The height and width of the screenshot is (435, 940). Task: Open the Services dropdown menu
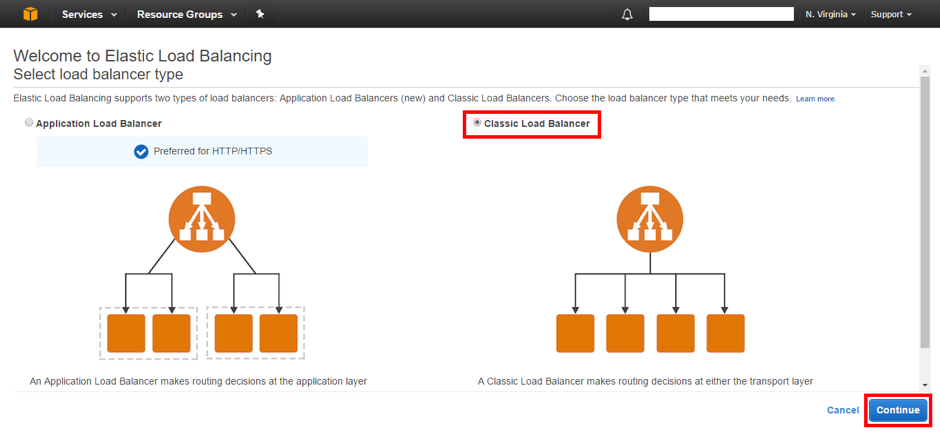coord(89,14)
